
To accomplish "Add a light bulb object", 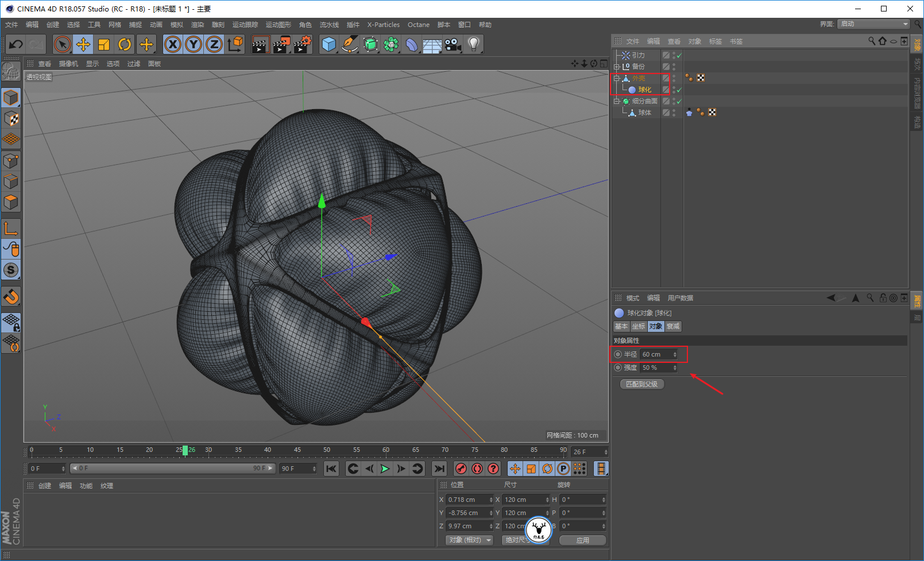I will pos(473,44).
